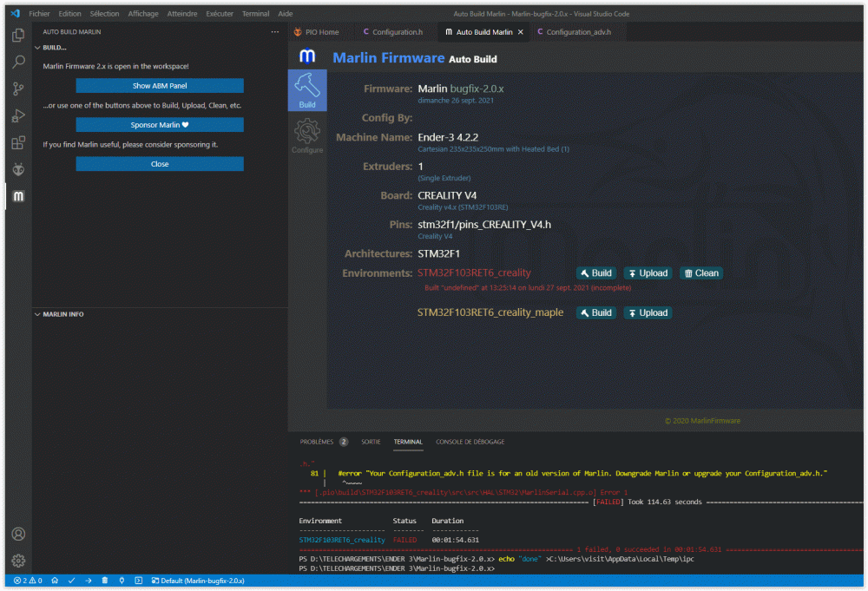Open the Affichage menu
The image size is (868, 591).
pyautogui.click(x=143, y=14)
